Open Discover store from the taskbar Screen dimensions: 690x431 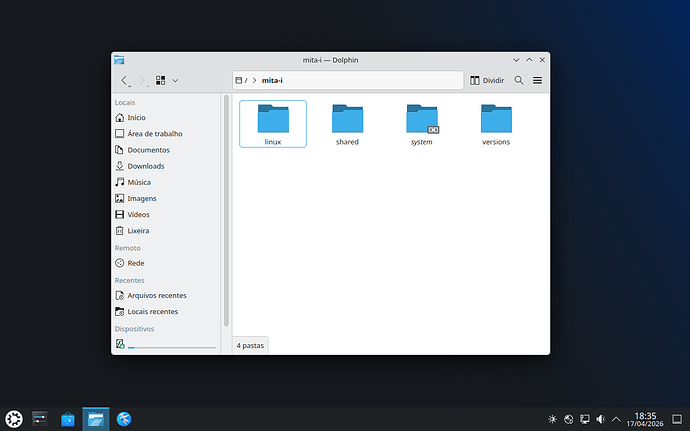(x=68, y=419)
